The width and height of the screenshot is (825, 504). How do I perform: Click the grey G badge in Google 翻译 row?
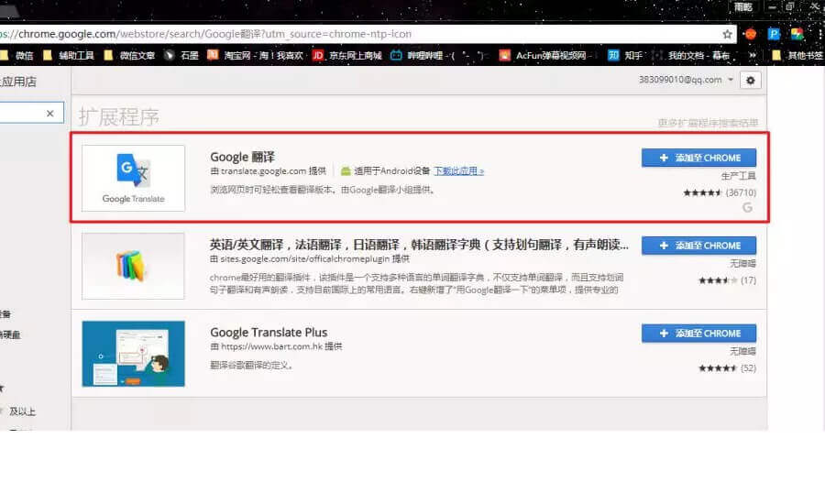coord(747,207)
